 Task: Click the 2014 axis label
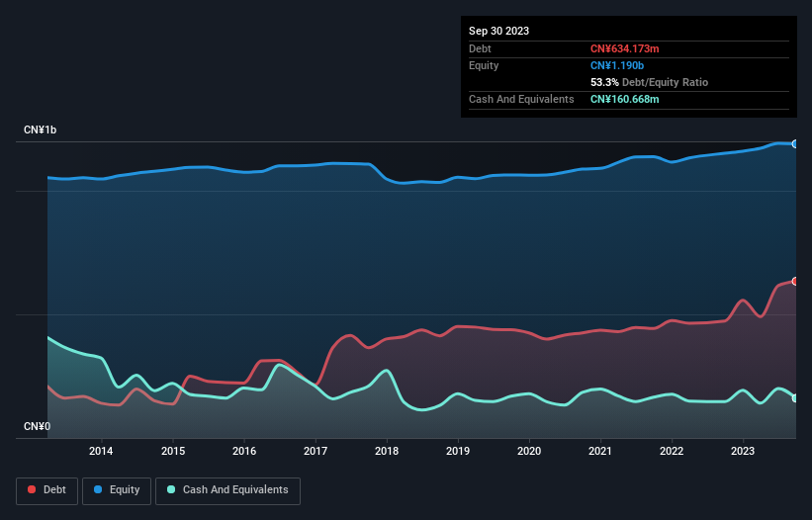coord(101,451)
